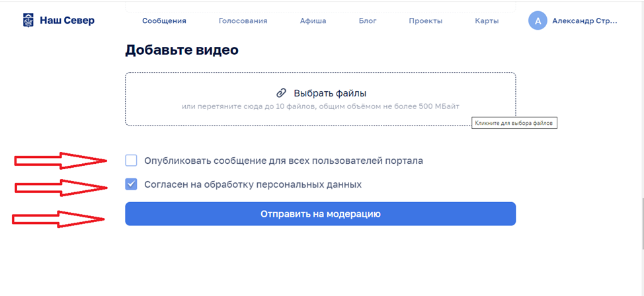Click the Наш Север coat-of-arms logo icon
The height and width of the screenshot is (296, 644).
[29, 20]
